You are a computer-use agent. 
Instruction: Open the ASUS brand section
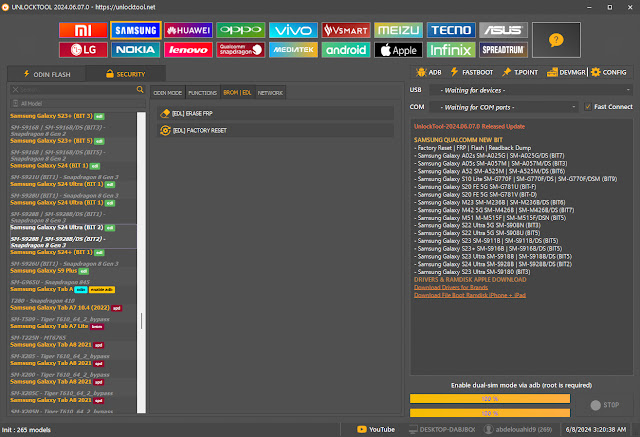click(x=503, y=30)
